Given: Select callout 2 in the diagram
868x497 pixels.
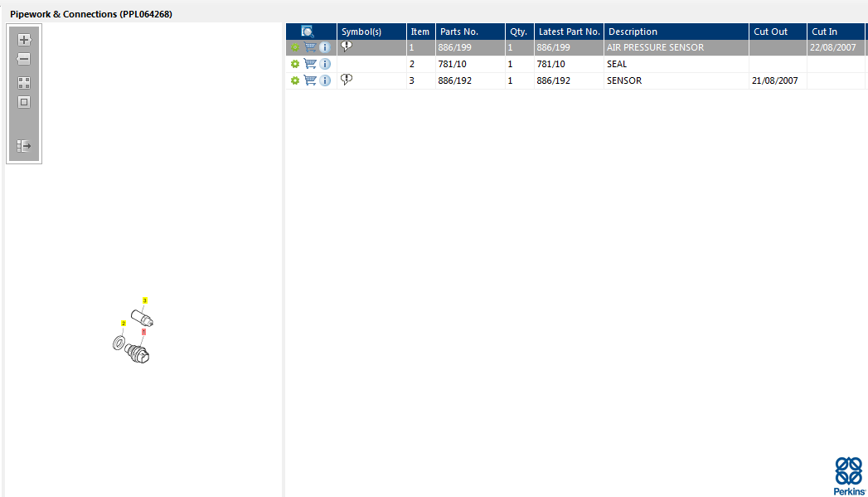Looking at the screenshot, I should click(124, 323).
